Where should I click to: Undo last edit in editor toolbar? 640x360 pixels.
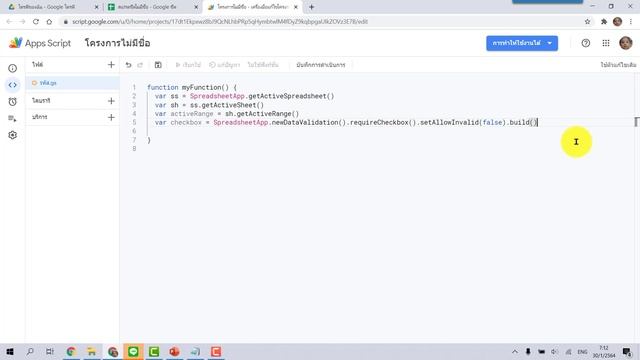click(x=129, y=65)
